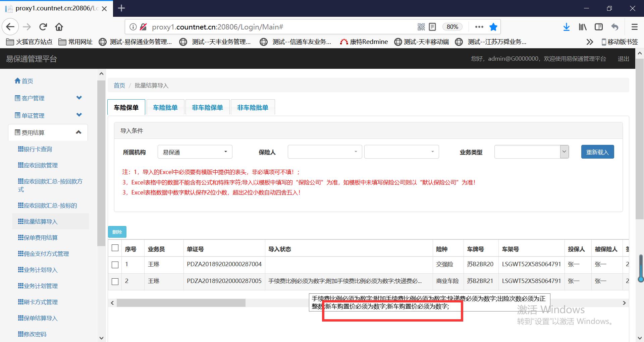The height and width of the screenshot is (342, 644).
Task: Click the bookmark star icon
Action: (x=493, y=27)
